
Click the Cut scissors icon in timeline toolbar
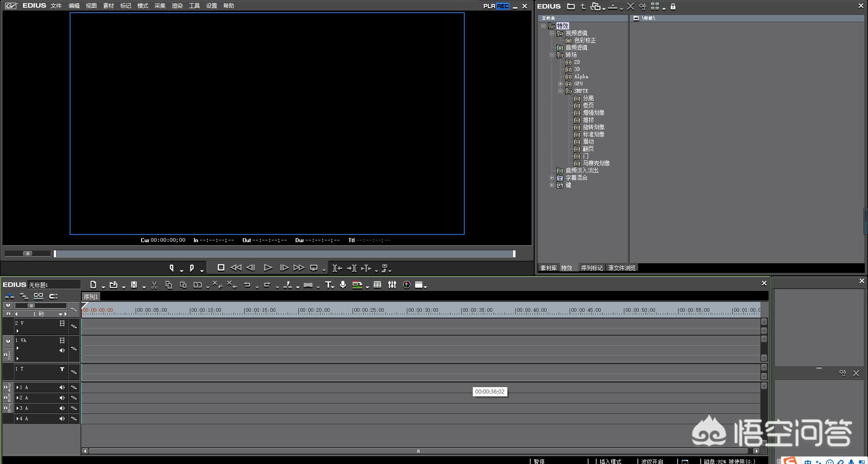[154, 285]
